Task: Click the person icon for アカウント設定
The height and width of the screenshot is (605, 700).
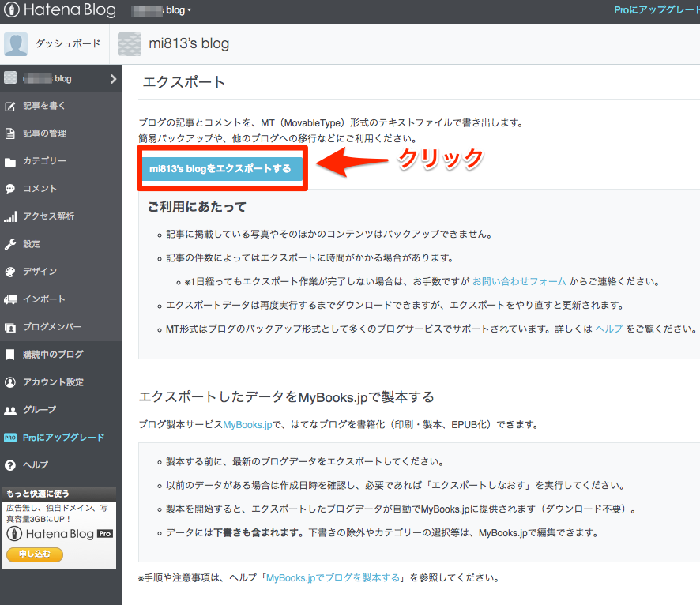Action: pyautogui.click(x=9, y=382)
